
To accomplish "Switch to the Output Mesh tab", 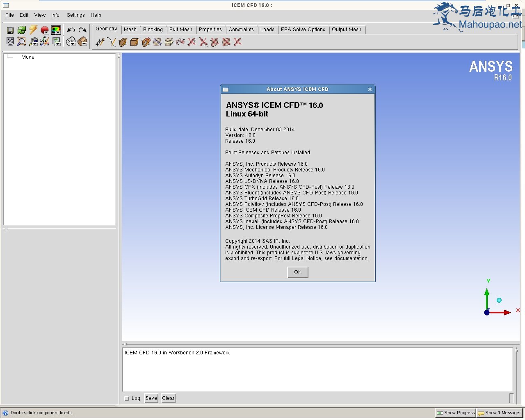I will pyautogui.click(x=347, y=30).
